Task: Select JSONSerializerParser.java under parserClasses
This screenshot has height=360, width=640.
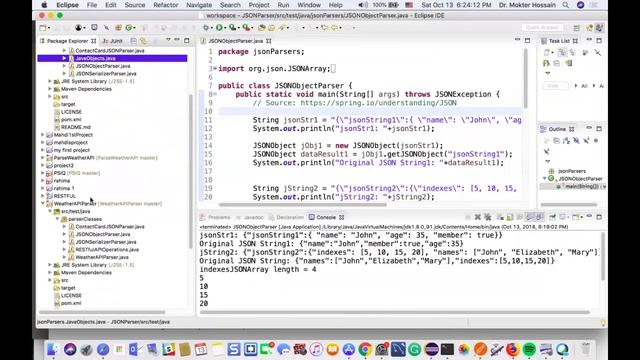Action: (106, 242)
